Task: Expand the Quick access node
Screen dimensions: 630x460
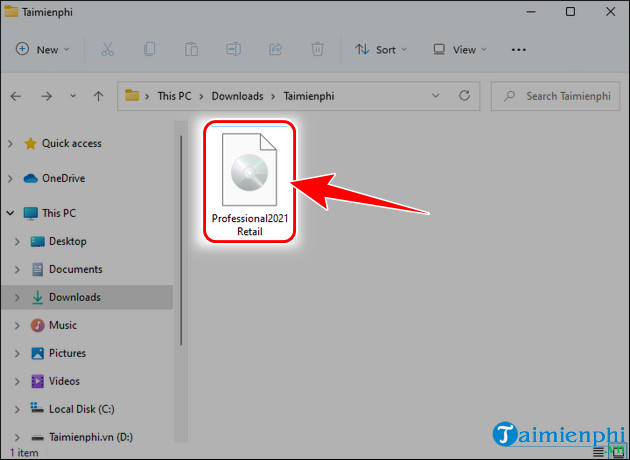Action: 10,143
